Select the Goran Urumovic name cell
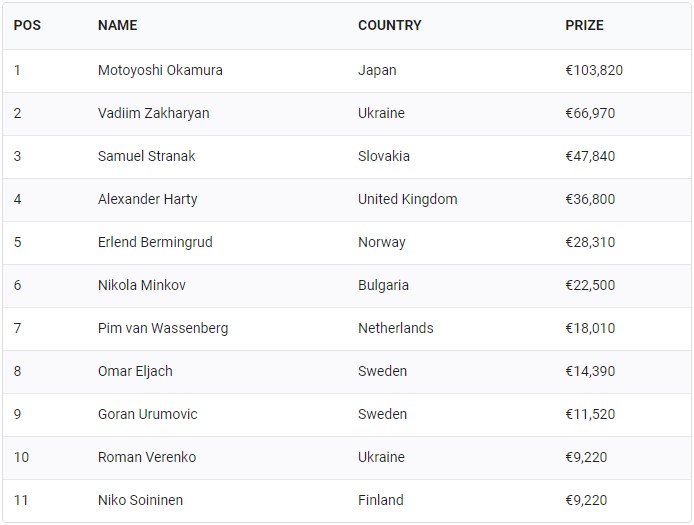 147,415
